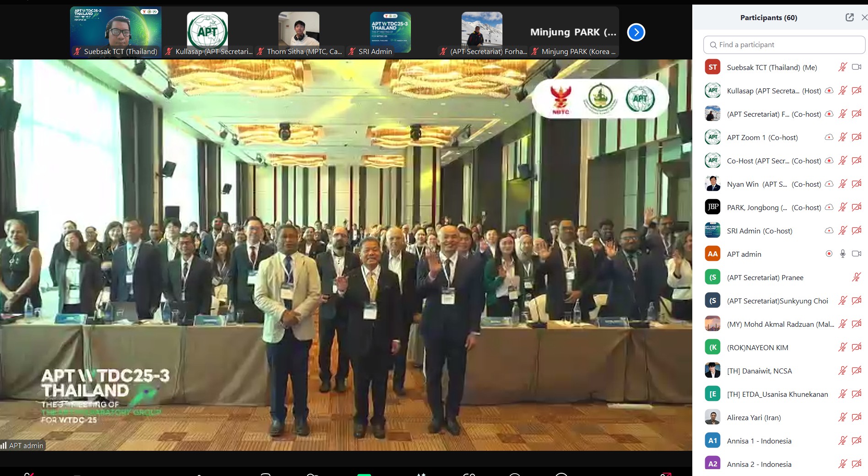Click cloud recording icon for SRI Admin (Co-host)
This screenshot has height=476, width=868.
[x=829, y=231]
